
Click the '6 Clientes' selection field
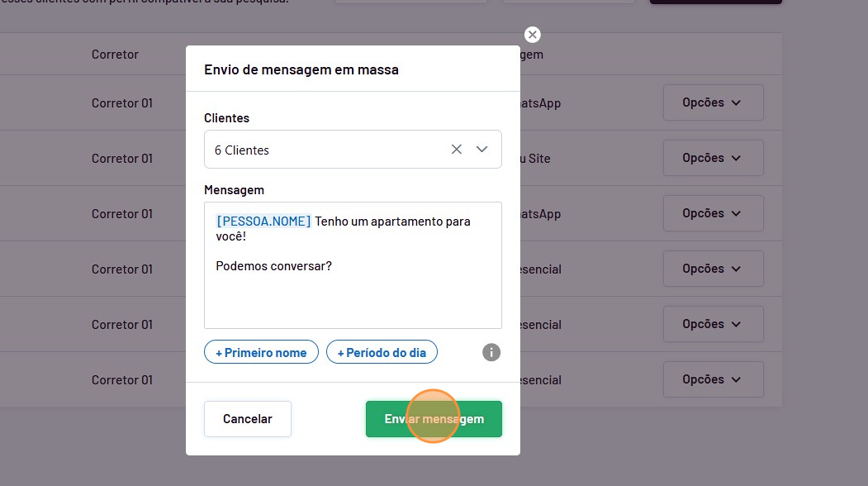click(x=322, y=150)
